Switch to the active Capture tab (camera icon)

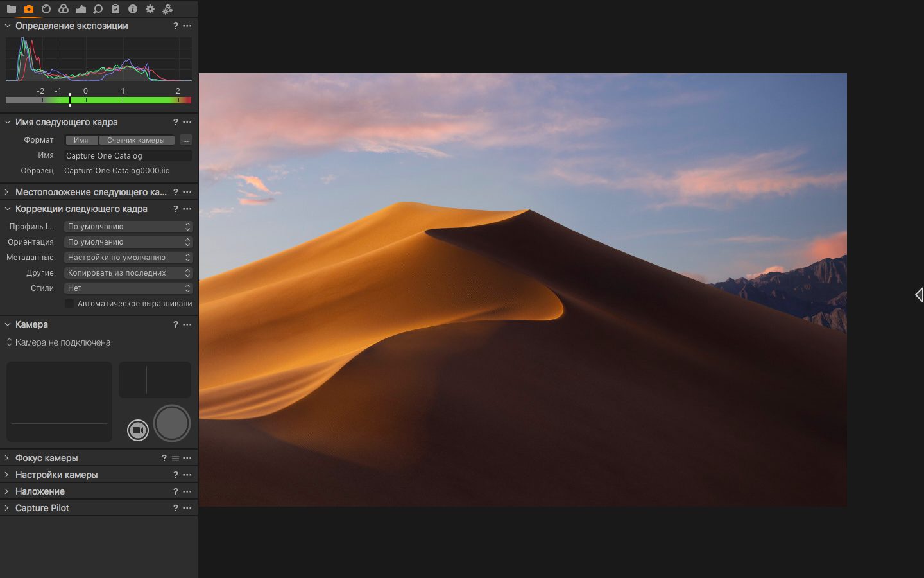point(28,9)
